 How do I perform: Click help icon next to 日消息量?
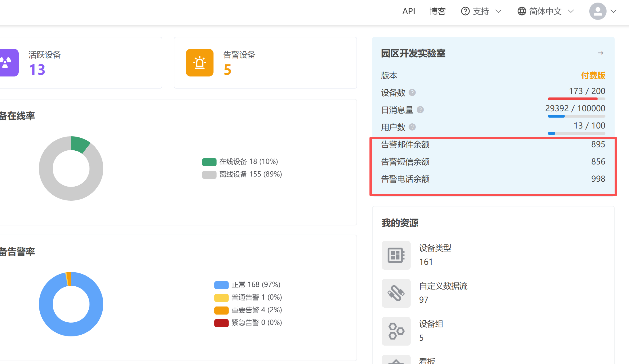pos(420,110)
